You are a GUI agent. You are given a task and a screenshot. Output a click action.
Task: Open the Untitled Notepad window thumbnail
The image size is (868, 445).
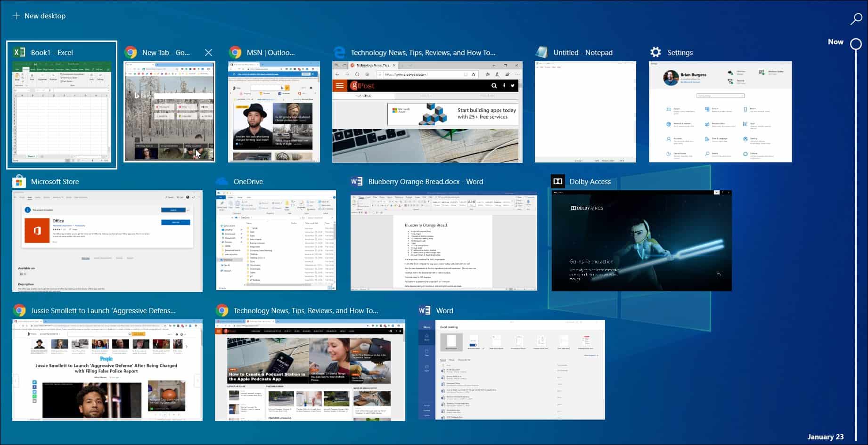[x=585, y=112]
